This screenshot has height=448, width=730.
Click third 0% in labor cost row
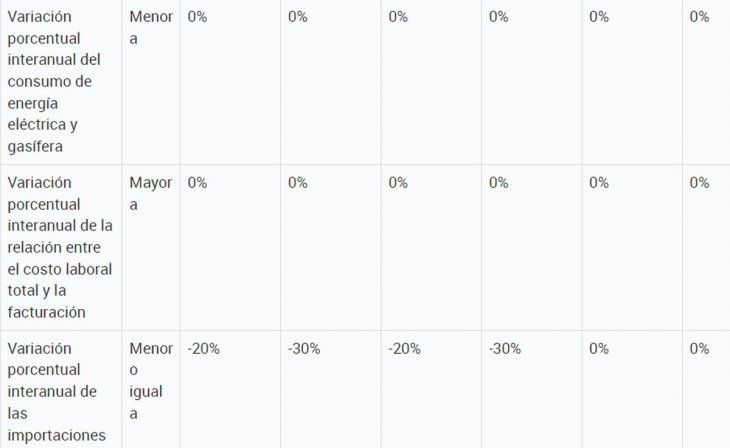click(x=398, y=183)
